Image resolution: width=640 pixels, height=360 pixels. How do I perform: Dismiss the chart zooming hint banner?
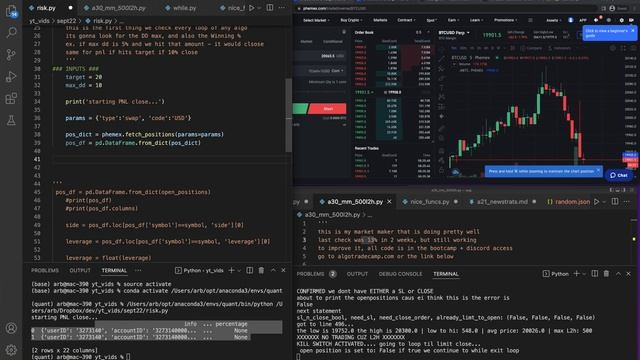coord(598,171)
